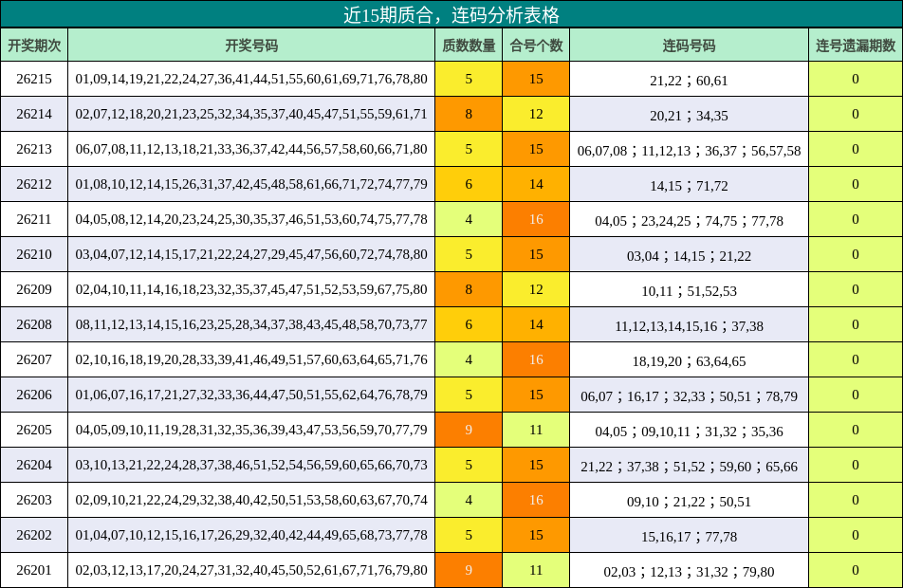
Task: Click consecutive numbers 02,03；12,13；31,32；79,80
Action: point(689,573)
